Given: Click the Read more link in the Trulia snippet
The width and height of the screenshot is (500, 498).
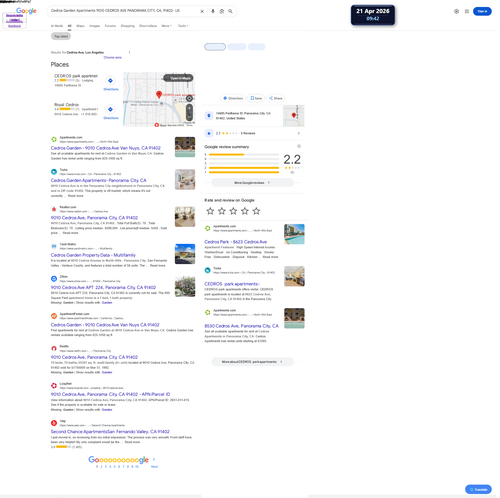Looking at the screenshot, I should (x=75, y=196).
